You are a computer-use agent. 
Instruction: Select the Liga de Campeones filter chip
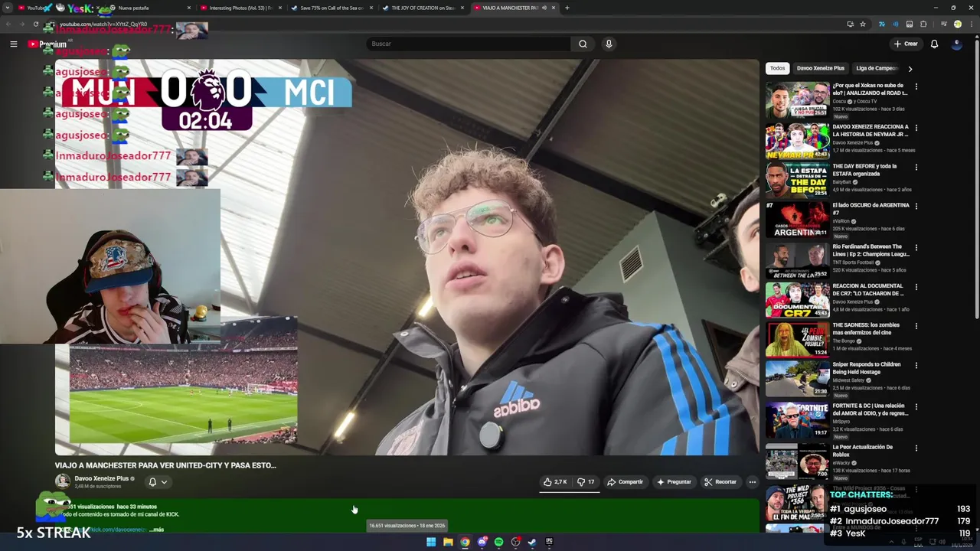coord(877,68)
